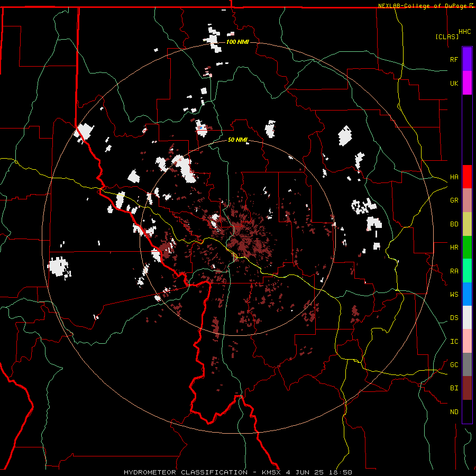Viewport: 476px width, 476px height.
Task: Click the UK legend label
Action: 454,83
